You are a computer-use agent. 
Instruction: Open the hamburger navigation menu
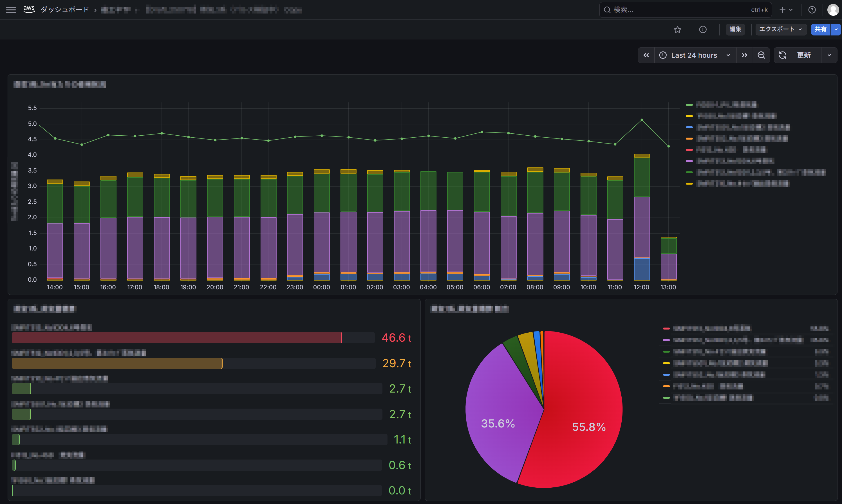coord(11,10)
